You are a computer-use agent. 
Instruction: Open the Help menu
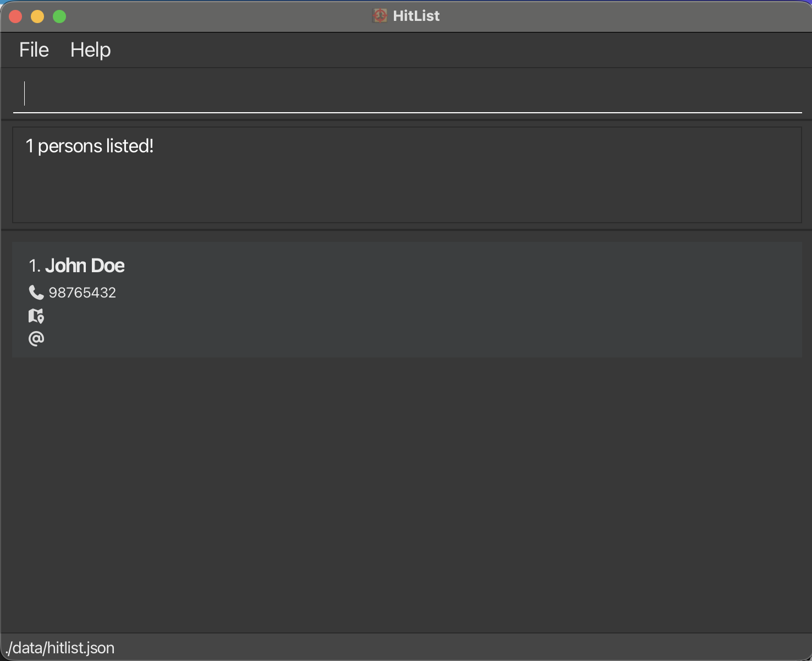(x=90, y=50)
